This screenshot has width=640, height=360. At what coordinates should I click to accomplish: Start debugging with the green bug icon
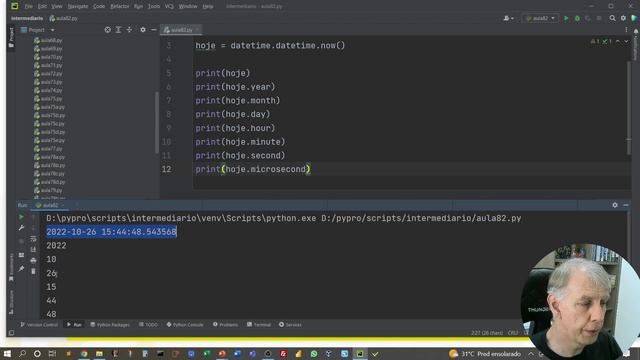(x=577, y=18)
